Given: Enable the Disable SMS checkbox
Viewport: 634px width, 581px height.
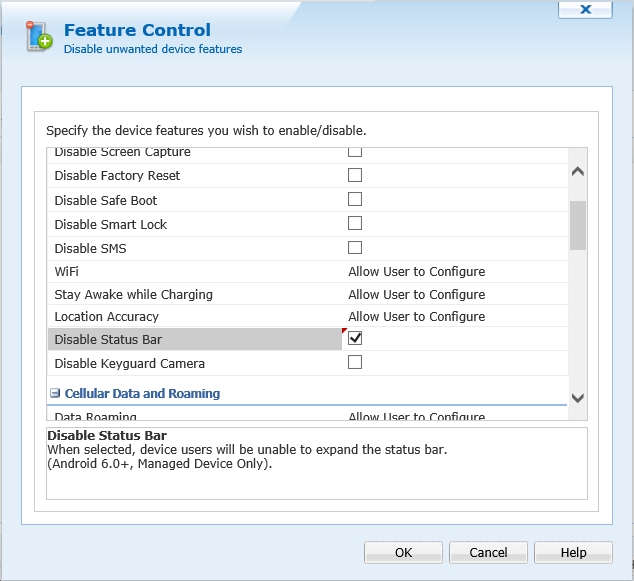Looking at the screenshot, I should point(355,247).
